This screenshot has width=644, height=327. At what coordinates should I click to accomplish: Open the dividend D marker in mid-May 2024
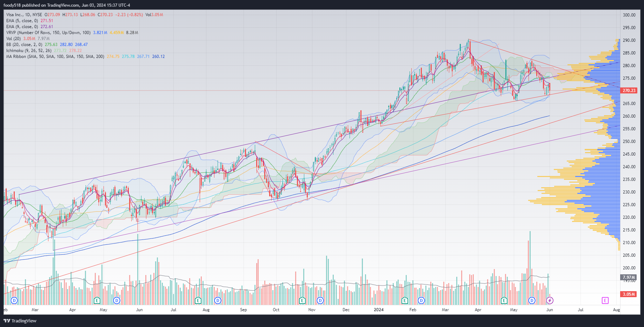pos(532,300)
